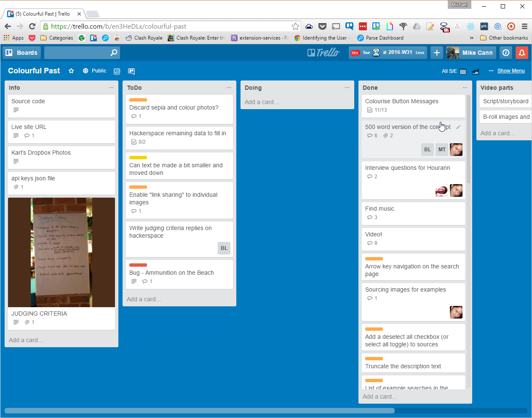The height and width of the screenshot is (418, 532).
Task: Click the notifications bell icon
Action: [521, 53]
